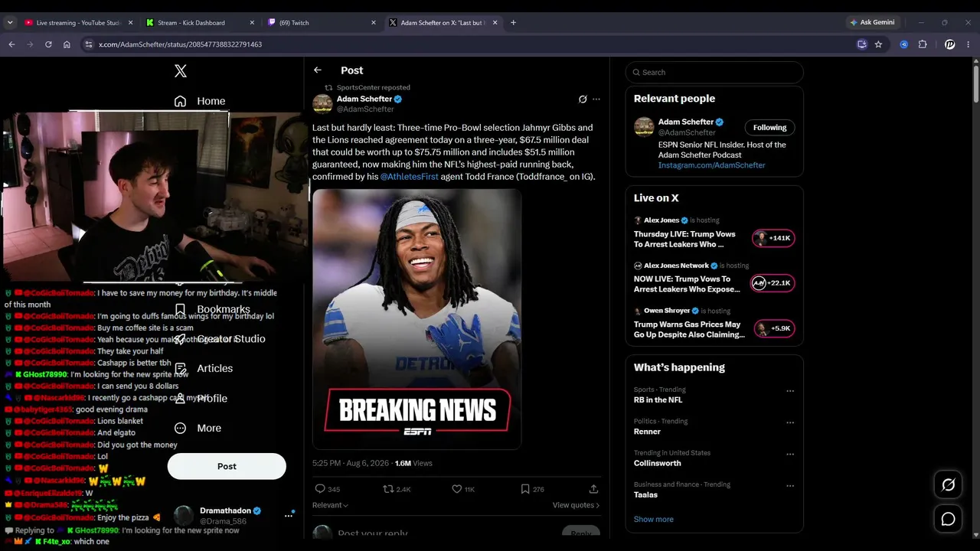Image resolution: width=980 pixels, height=551 pixels.
Task: Open Chrome tab search dropdown arrow
Action: 10,23
